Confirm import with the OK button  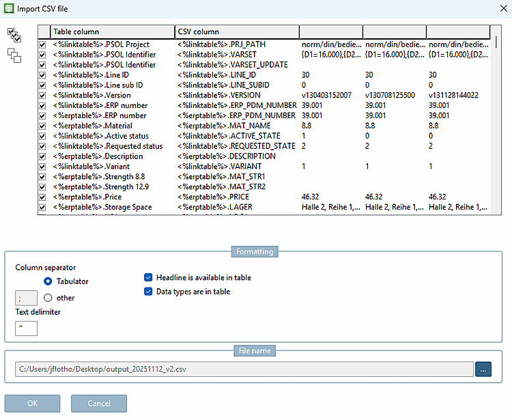click(32, 404)
